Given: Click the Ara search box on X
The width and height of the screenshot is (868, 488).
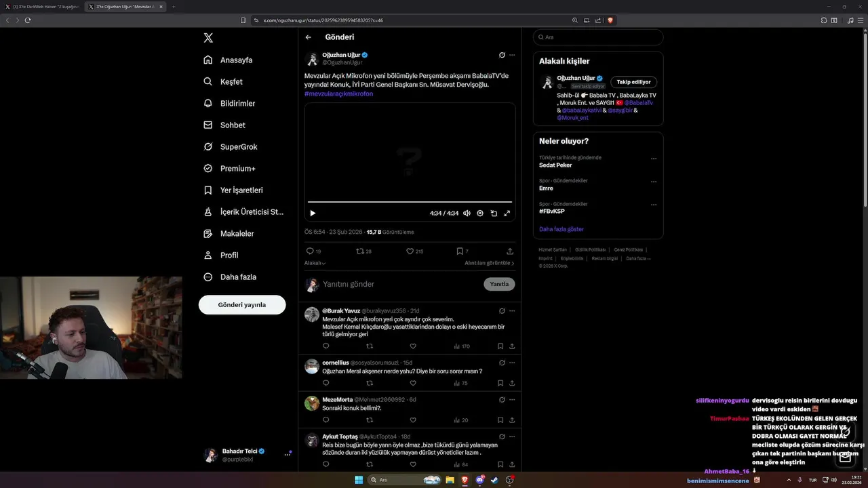Looking at the screenshot, I should tap(597, 37).
